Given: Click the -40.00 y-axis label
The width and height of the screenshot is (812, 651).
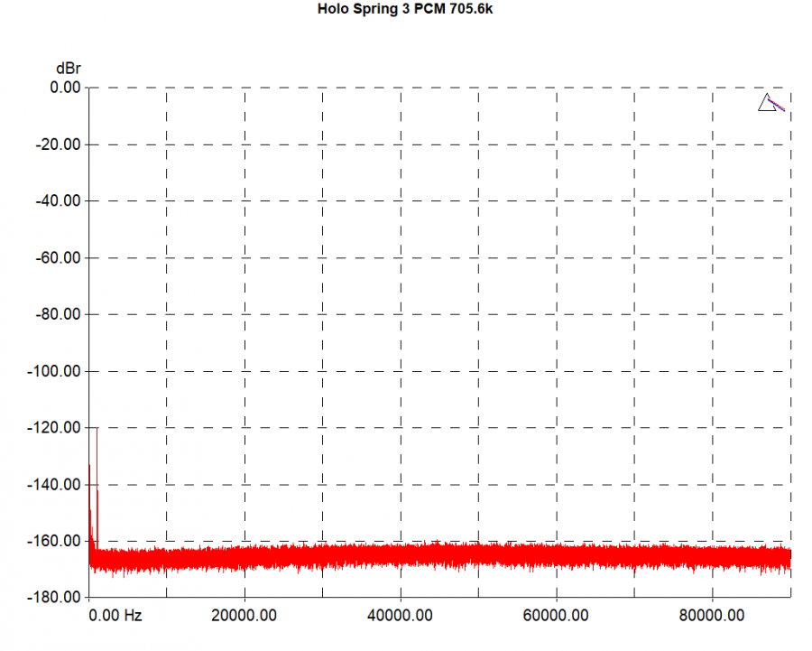Looking at the screenshot, I should [58, 201].
